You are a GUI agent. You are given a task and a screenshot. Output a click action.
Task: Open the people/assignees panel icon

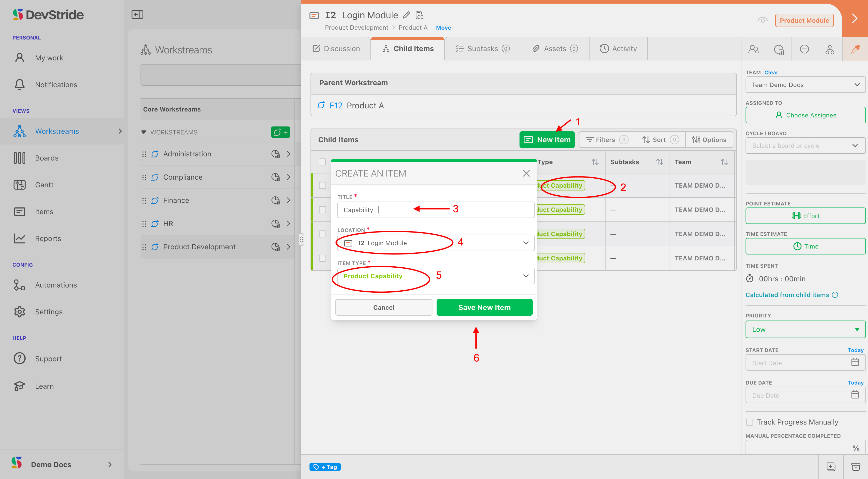[754, 49]
